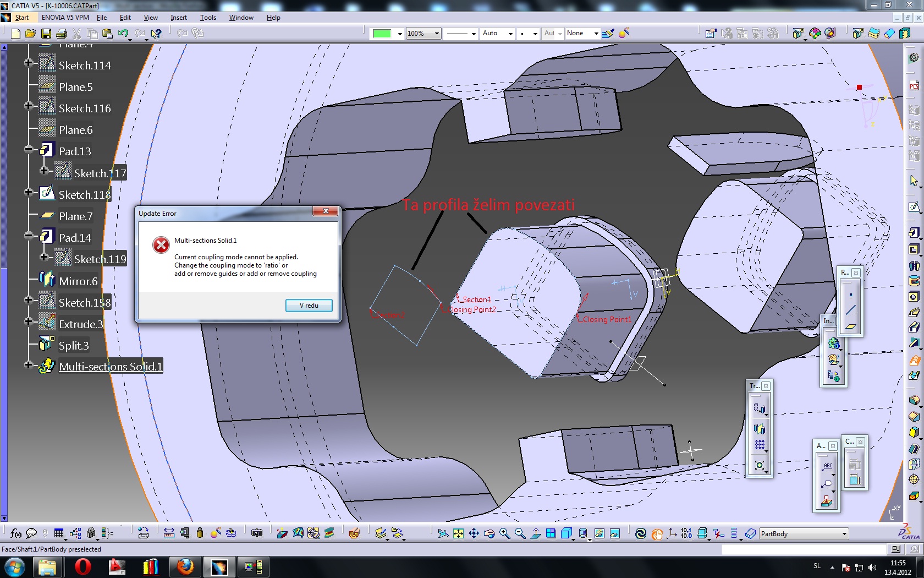924x578 pixels.
Task: Click the Firefox taskbar icon
Action: pyautogui.click(x=185, y=566)
